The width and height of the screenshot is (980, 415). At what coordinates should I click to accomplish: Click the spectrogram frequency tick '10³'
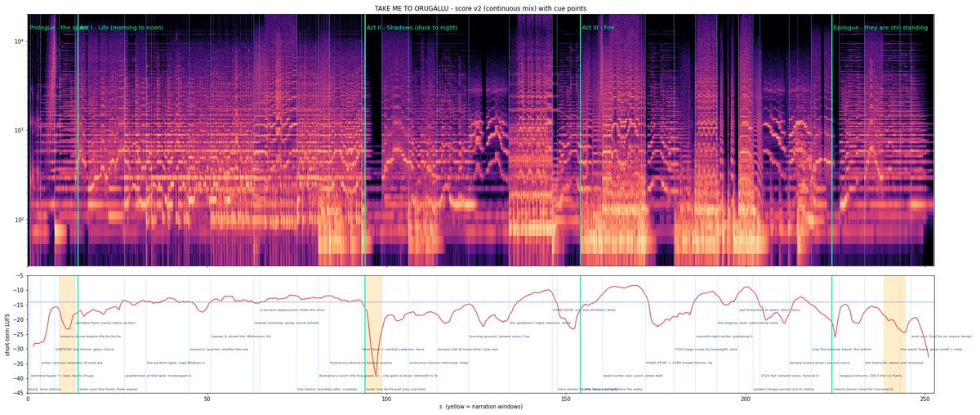19,130
